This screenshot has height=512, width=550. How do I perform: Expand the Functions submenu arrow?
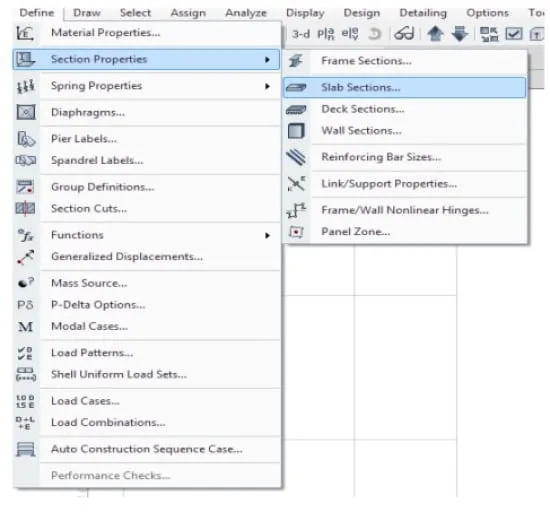tap(267, 235)
